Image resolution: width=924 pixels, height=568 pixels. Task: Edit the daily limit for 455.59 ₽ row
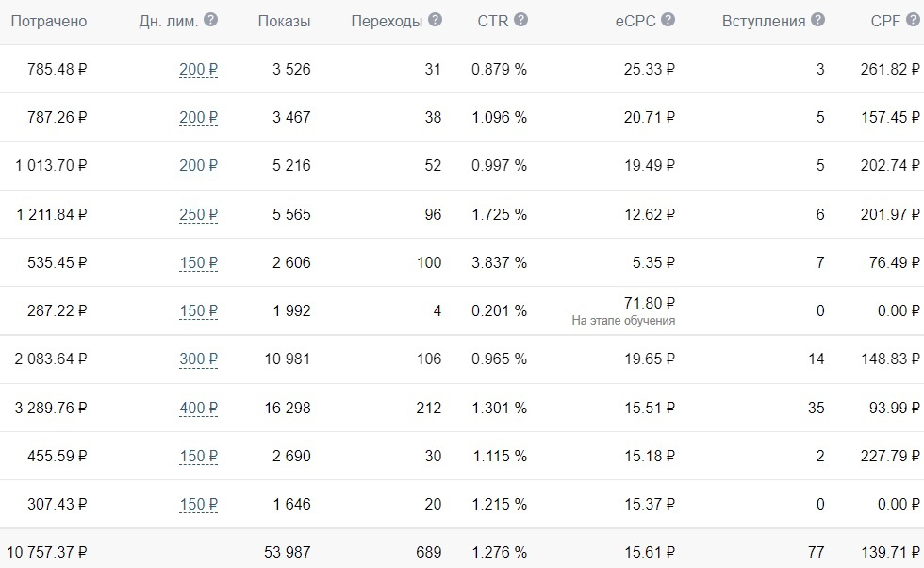pos(199,456)
